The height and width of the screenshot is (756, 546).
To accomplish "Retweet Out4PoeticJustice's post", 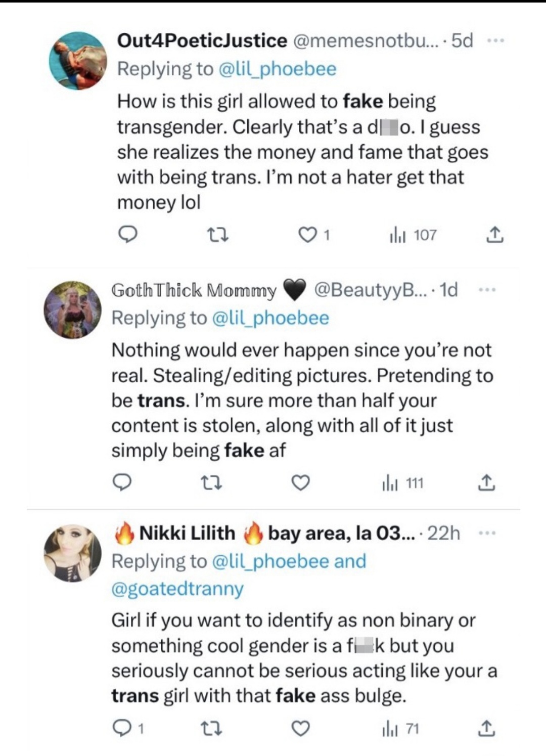I will point(218,235).
